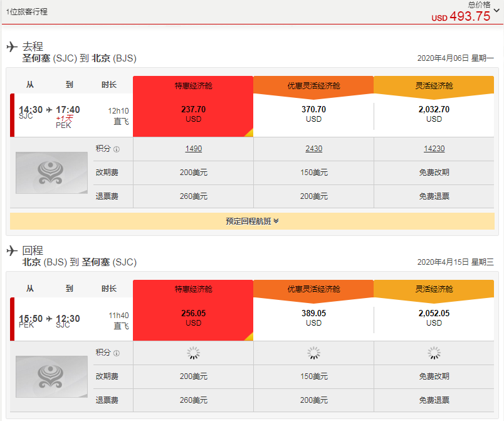Click outbound route 圣何塞 (SJC) 到 北京 (BJS)
Image resolution: width=504 pixels, height=421 pixels.
[80, 58]
